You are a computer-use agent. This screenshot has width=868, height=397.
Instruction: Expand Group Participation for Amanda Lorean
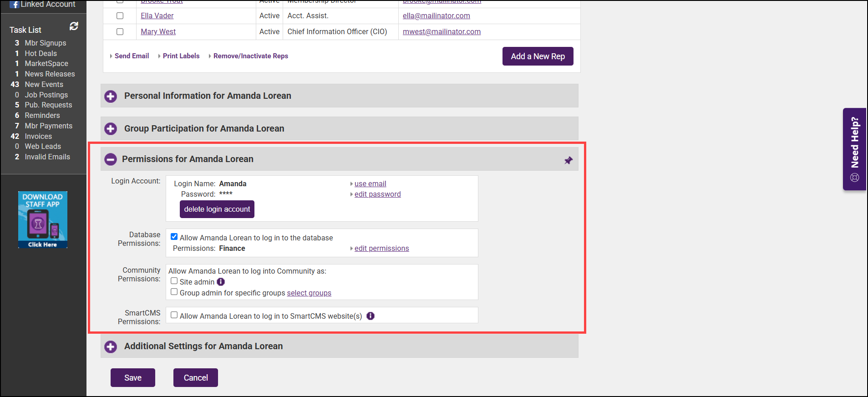pos(111,129)
